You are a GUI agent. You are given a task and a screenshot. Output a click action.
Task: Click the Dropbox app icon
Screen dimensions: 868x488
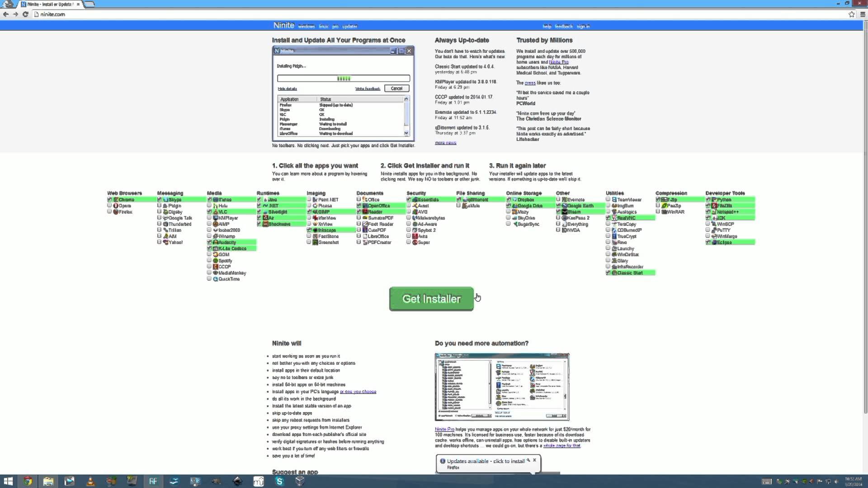pyautogui.click(x=514, y=200)
